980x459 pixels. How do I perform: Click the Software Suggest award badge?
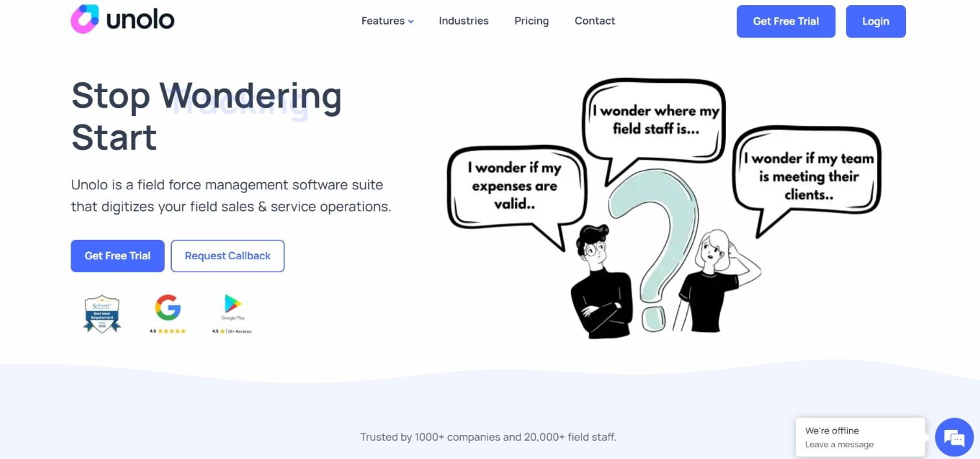click(102, 314)
